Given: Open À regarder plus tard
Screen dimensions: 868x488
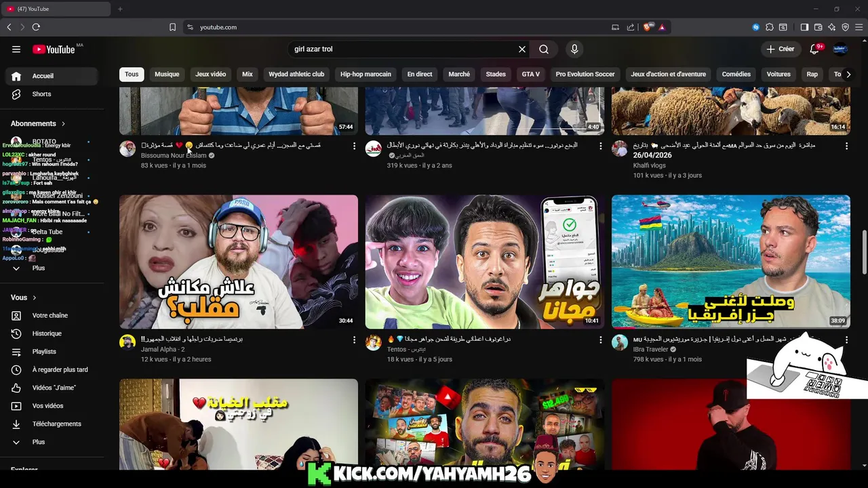Looking at the screenshot, I should click(x=52, y=369).
